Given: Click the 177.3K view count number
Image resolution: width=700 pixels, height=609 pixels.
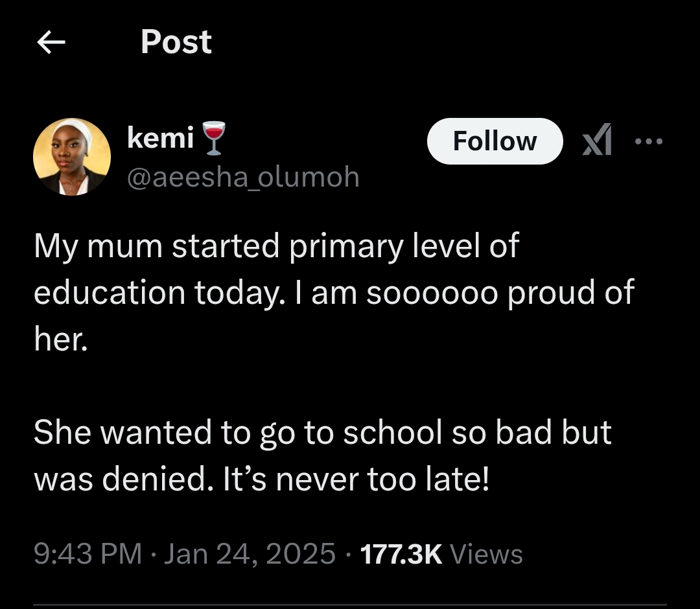Looking at the screenshot, I should tap(401, 554).
